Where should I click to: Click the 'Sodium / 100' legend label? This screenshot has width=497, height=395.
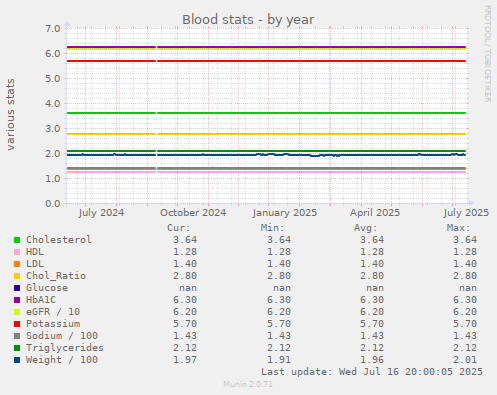pos(62,336)
